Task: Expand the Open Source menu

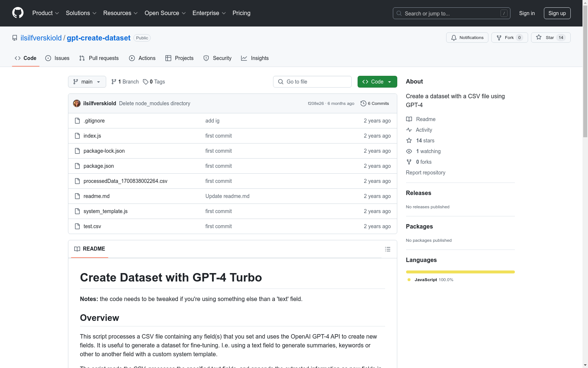Action: pos(165,13)
